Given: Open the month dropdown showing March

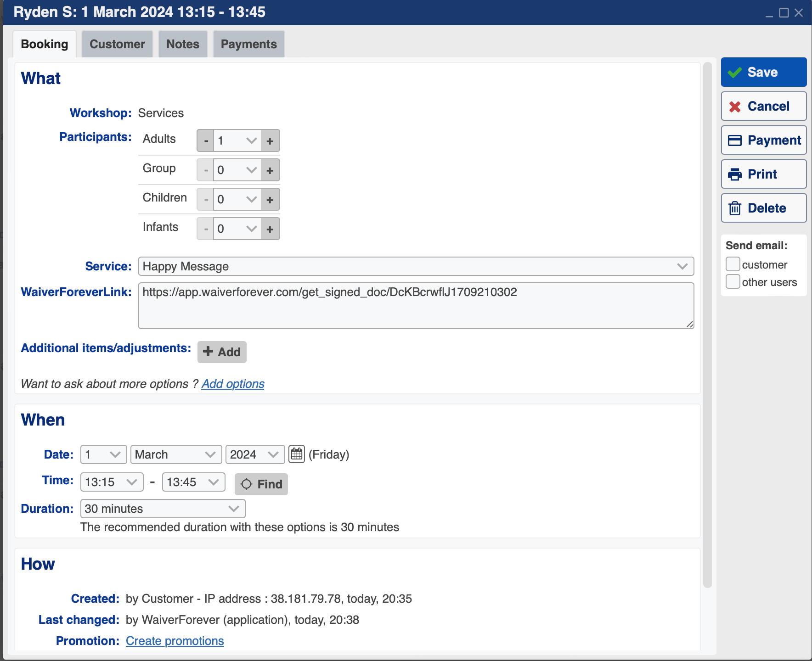Looking at the screenshot, I should [x=176, y=454].
